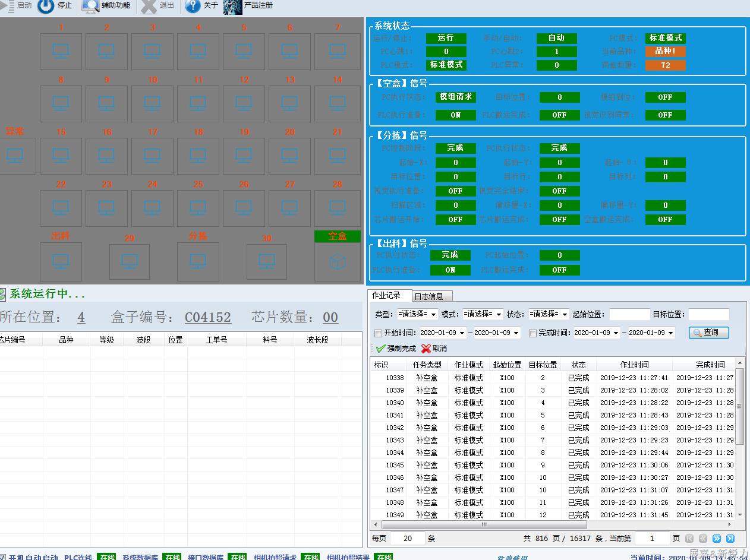Select box slot 25 monitor icon

(x=198, y=208)
